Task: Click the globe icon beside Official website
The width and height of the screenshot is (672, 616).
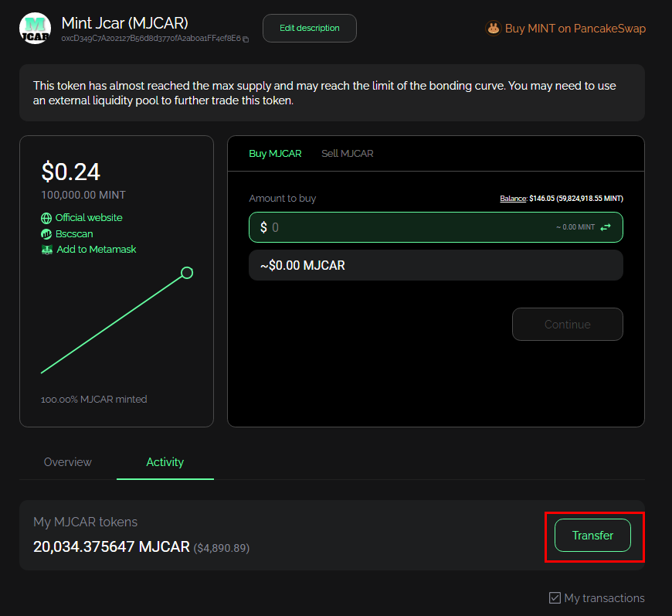Action: pyautogui.click(x=46, y=219)
